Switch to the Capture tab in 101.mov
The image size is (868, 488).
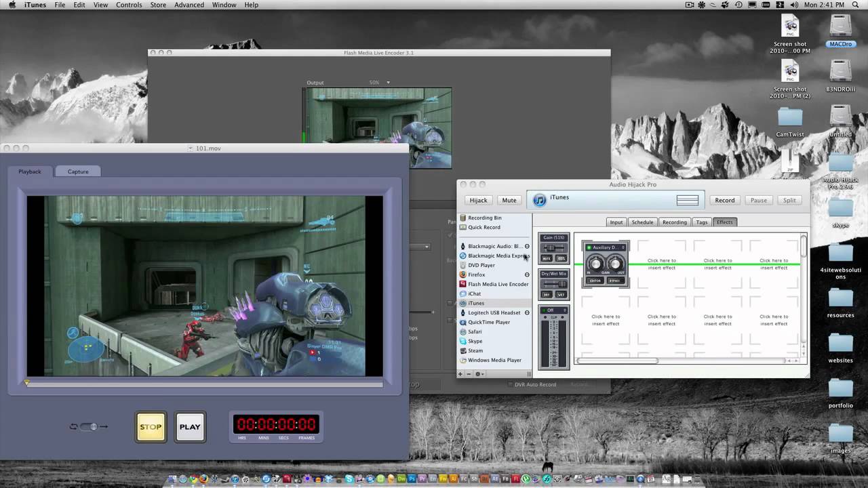(x=78, y=171)
